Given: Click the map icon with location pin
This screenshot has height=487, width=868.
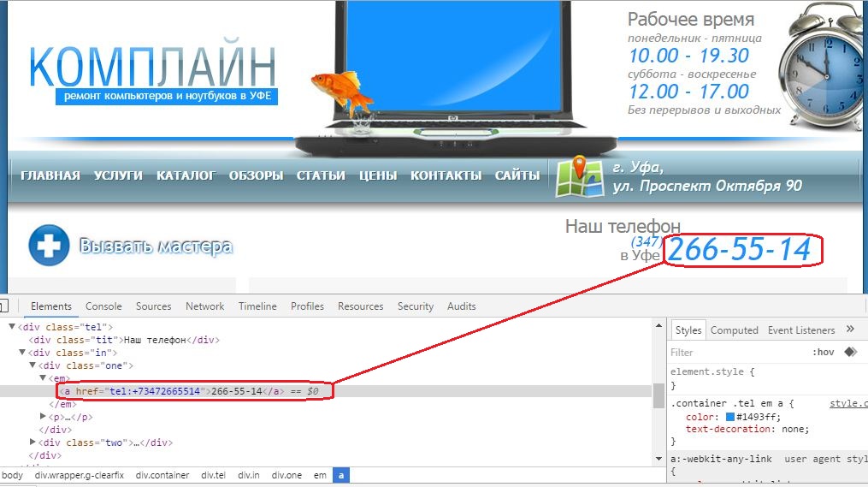Looking at the screenshot, I should 580,176.
